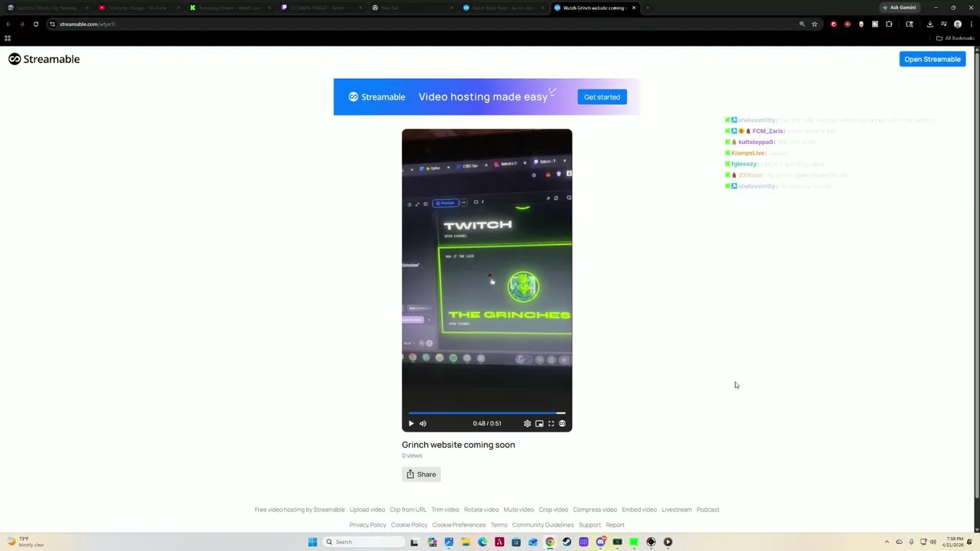The image size is (980, 551).
Task: Open Livestream footer link
Action: (677, 510)
